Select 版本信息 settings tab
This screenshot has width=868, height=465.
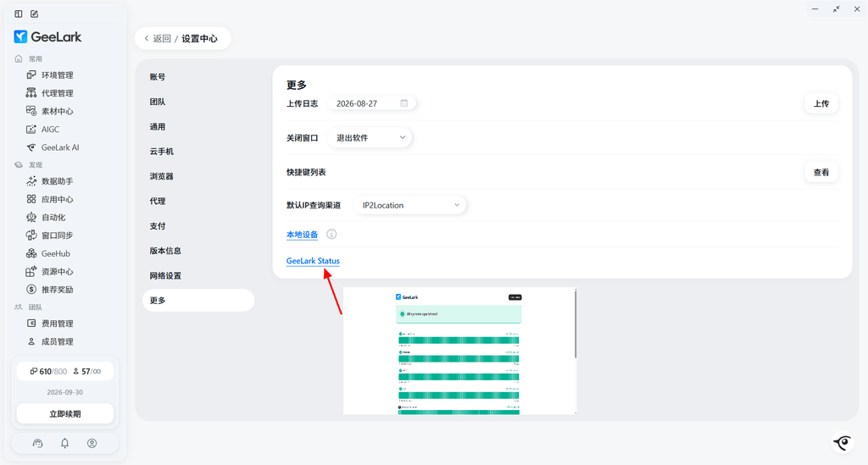coord(198,251)
